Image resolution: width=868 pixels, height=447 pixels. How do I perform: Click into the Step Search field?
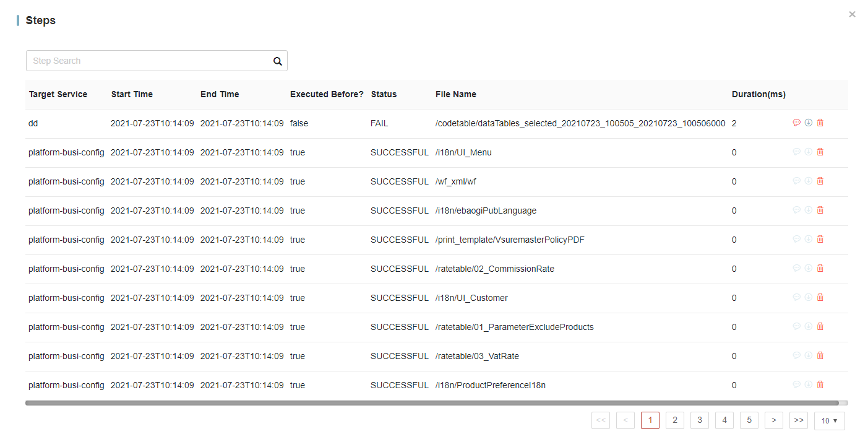(148, 61)
